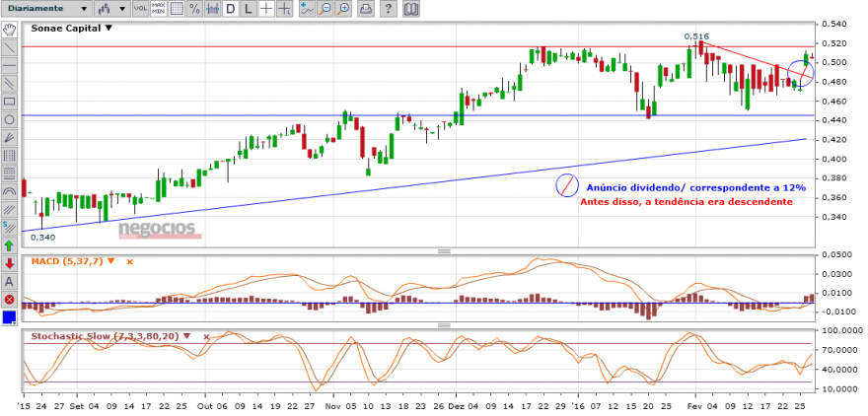Enable the crosshair cursor
Viewport: 868px width, 416px height.
click(266, 8)
